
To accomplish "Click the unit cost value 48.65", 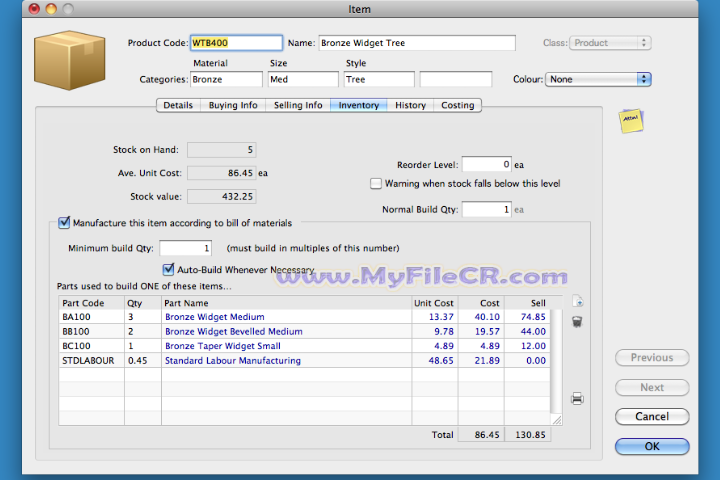I will click(441, 361).
